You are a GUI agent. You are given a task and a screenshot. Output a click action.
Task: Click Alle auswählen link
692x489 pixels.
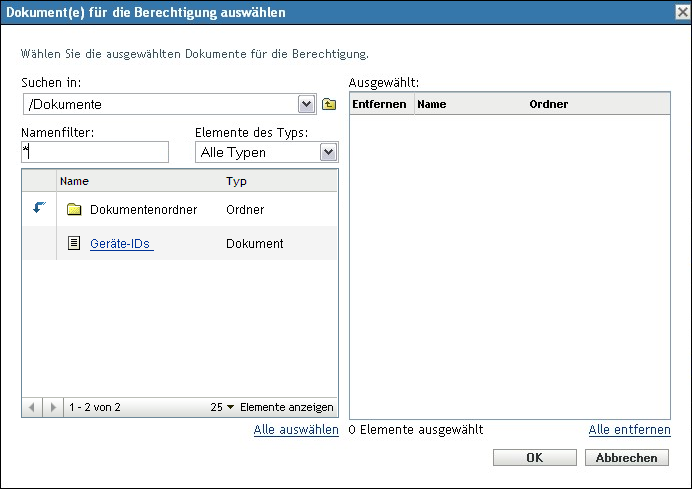[295, 430]
